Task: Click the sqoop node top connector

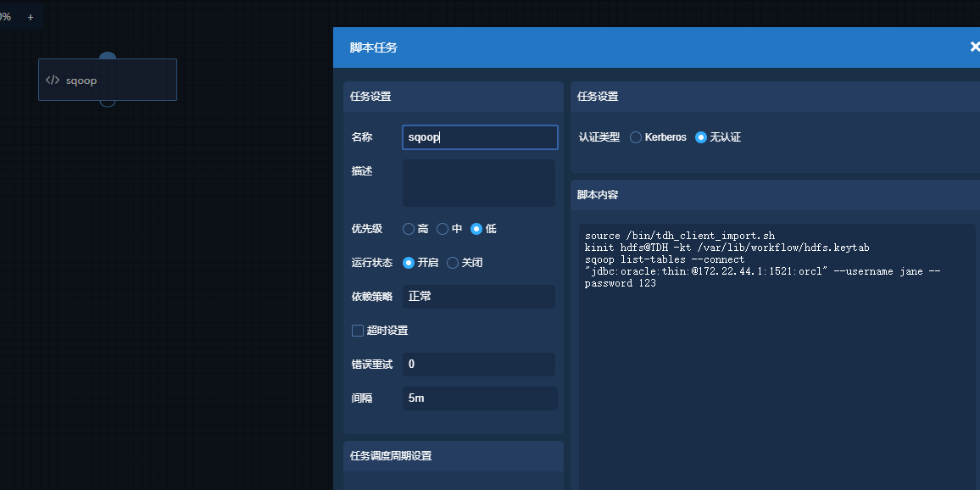Action: pos(108,57)
